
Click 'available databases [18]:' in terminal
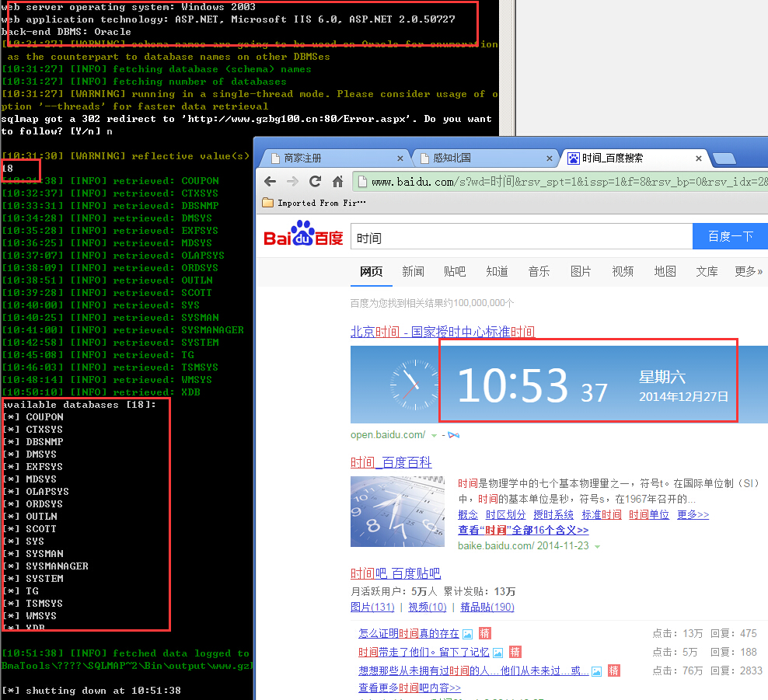tap(79, 405)
